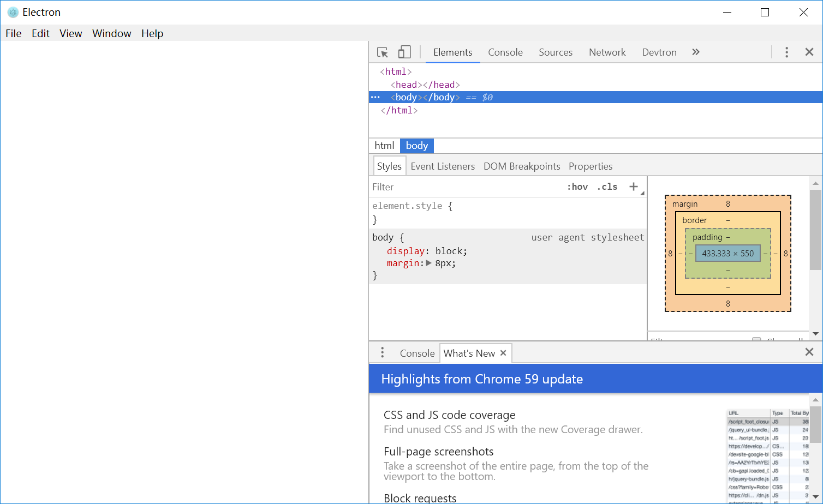Click the styles sidebar scrollbar thumb
The width and height of the screenshot is (823, 504).
point(815,230)
